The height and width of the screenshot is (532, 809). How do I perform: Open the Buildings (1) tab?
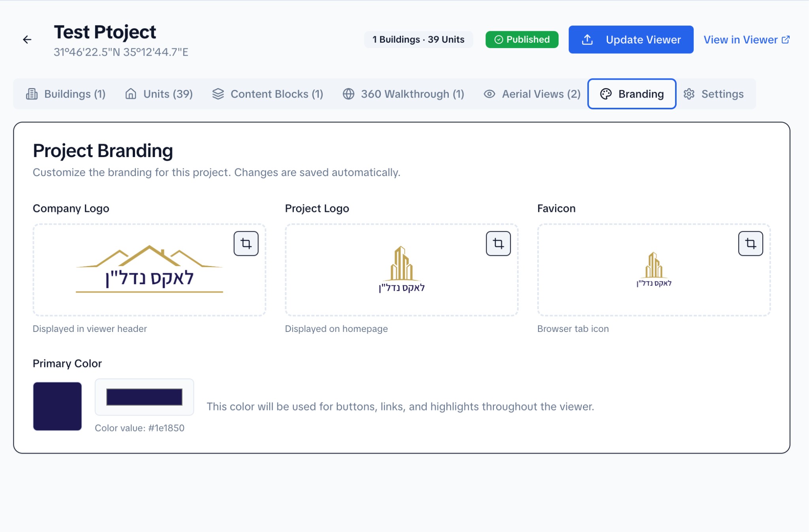coord(66,94)
